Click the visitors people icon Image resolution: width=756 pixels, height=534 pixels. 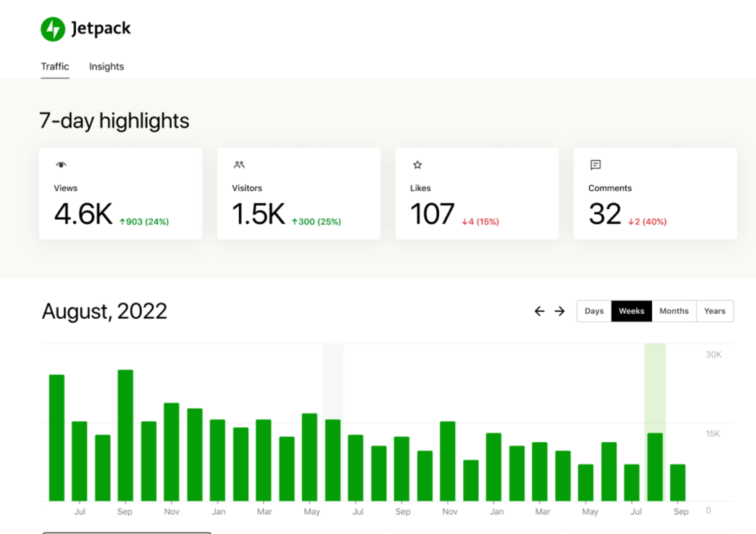click(x=239, y=164)
